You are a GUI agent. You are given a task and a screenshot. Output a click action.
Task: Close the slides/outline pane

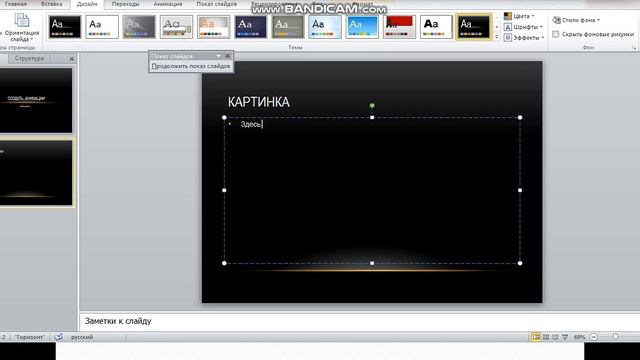pyautogui.click(x=71, y=59)
